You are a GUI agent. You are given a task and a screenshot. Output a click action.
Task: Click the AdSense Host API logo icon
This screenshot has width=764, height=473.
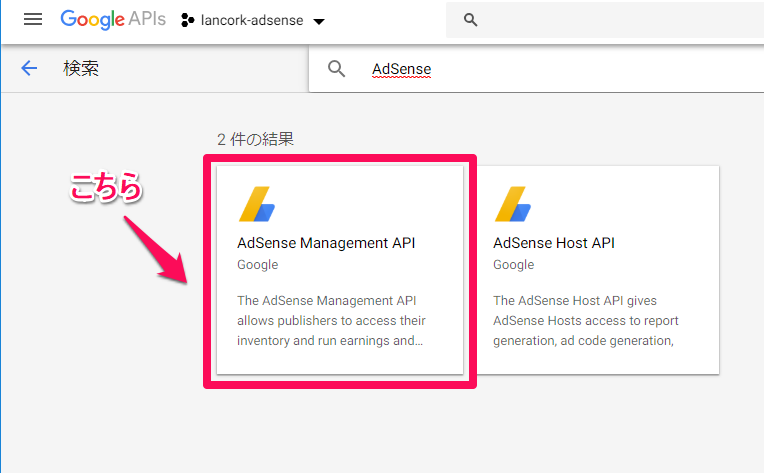(x=513, y=204)
